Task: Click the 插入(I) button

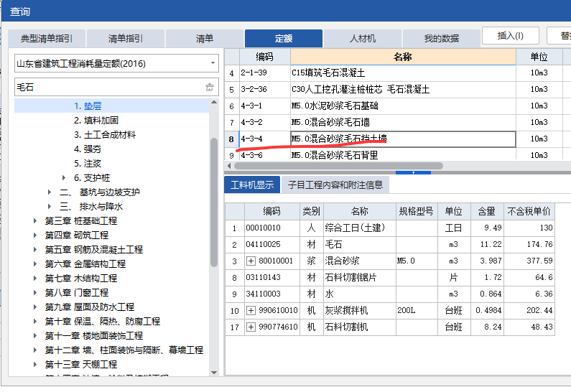Action: click(x=510, y=36)
